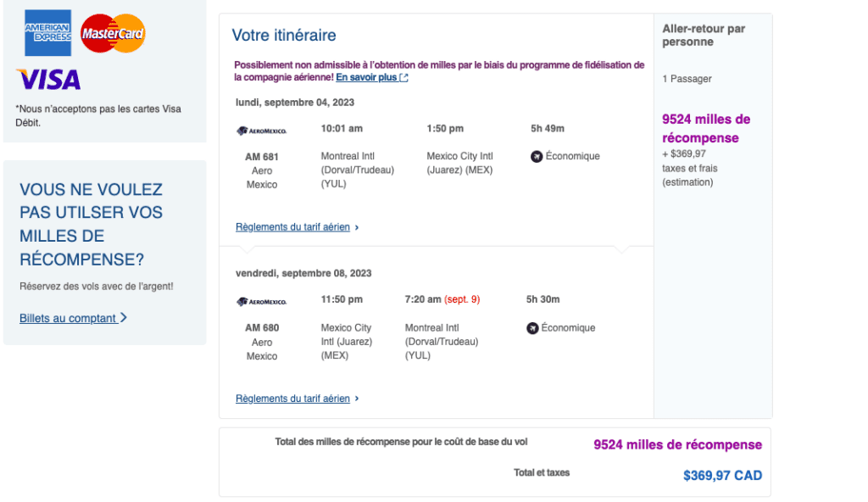Expand Règlements du tarif aérien for the return flight
Image resolution: width=868 pixels, height=502 pixels.
[x=293, y=398]
